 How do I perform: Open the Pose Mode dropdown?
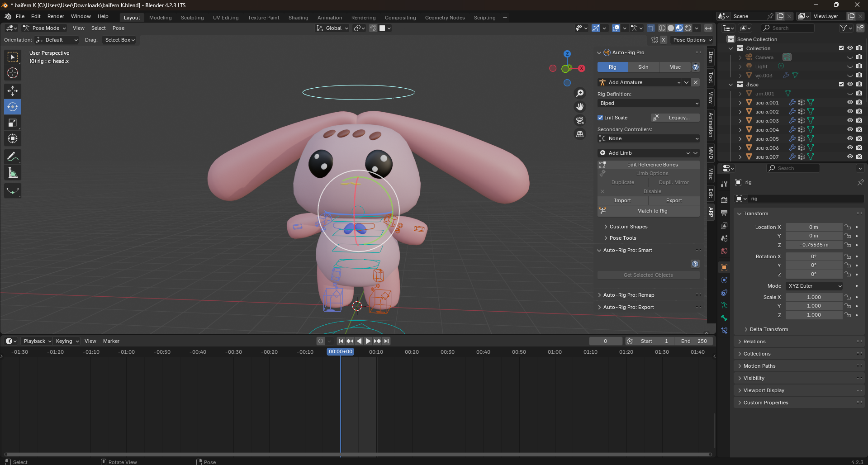pos(45,28)
